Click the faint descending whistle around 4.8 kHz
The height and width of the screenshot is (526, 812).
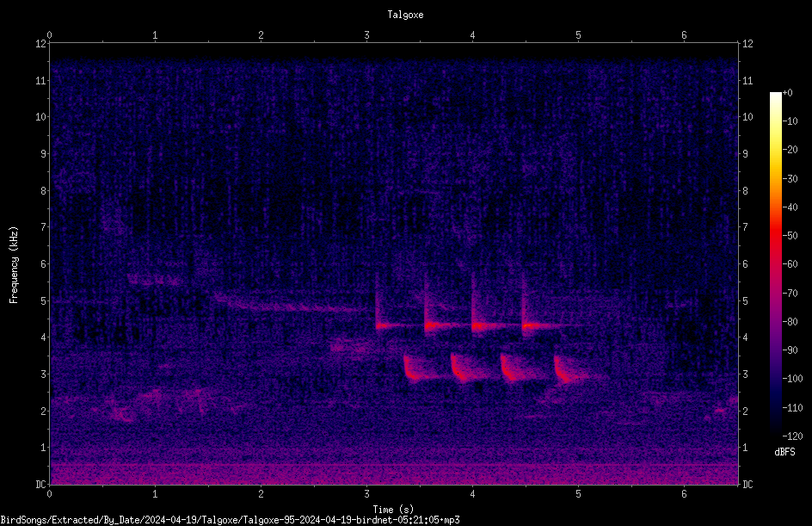pos(290,304)
